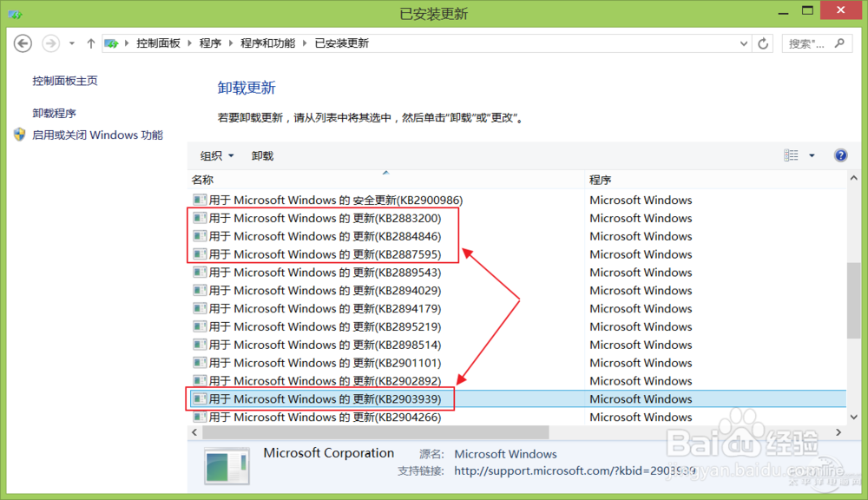868x500 pixels.
Task: Click the Control Panel icon in address bar
Action: [x=111, y=43]
